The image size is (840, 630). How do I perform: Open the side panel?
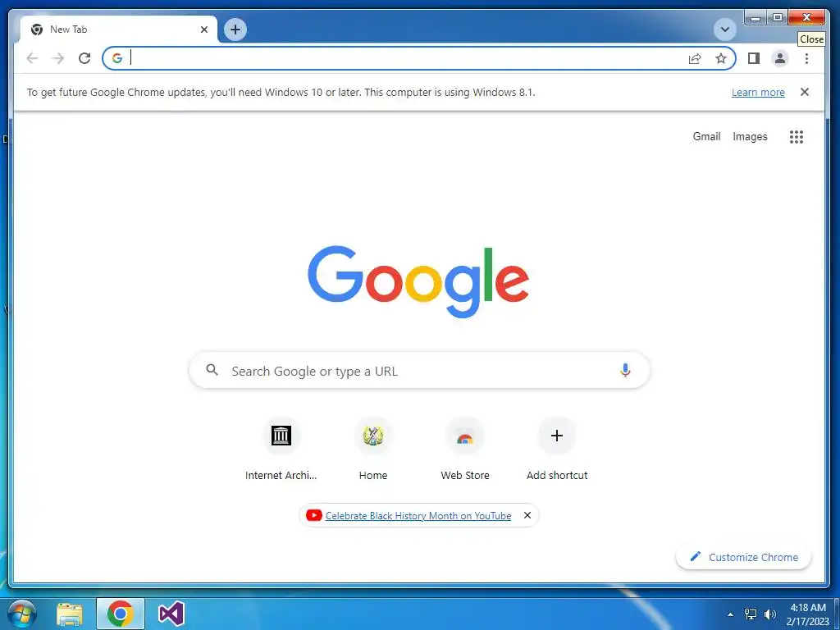pos(754,58)
